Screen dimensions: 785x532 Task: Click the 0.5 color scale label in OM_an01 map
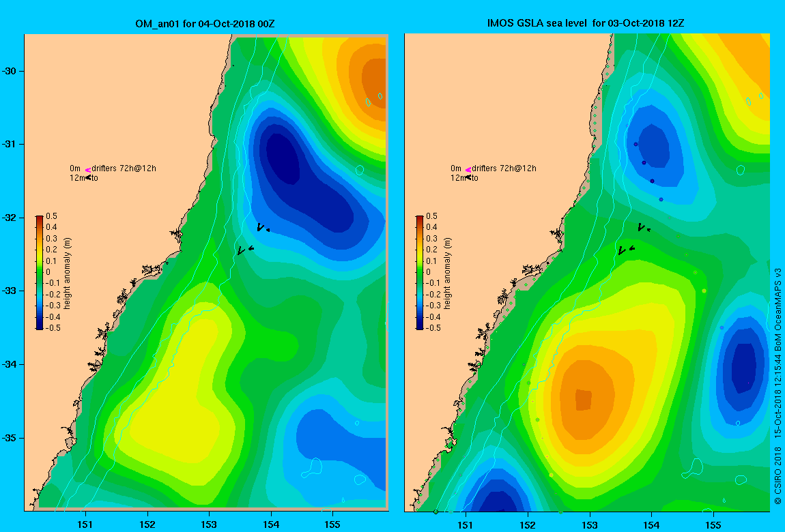click(x=52, y=216)
